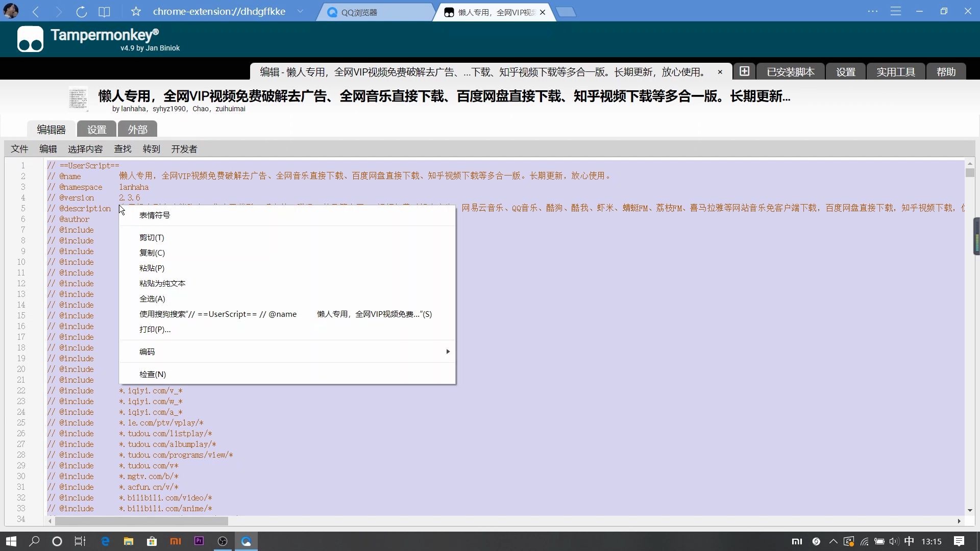This screenshot has width=980, height=551.
Task: Reload the page with refresh icon
Action: point(81,11)
